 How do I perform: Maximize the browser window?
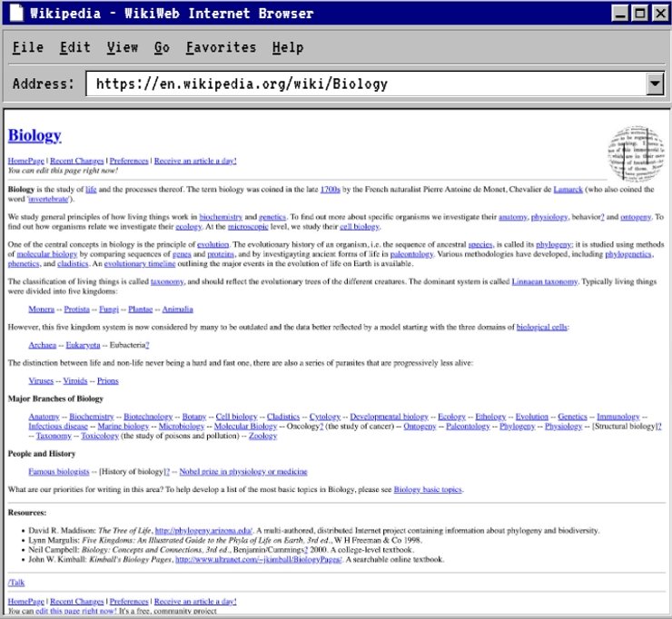(639, 13)
